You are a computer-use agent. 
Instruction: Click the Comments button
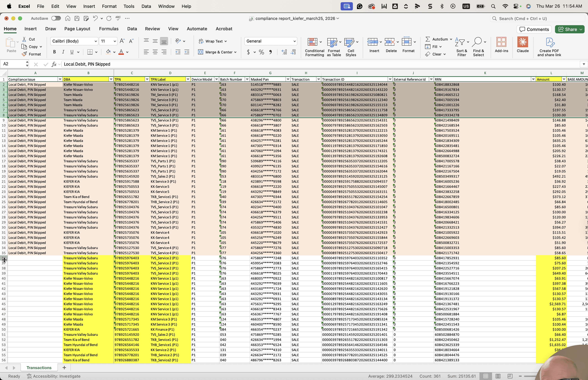[x=534, y=29]
